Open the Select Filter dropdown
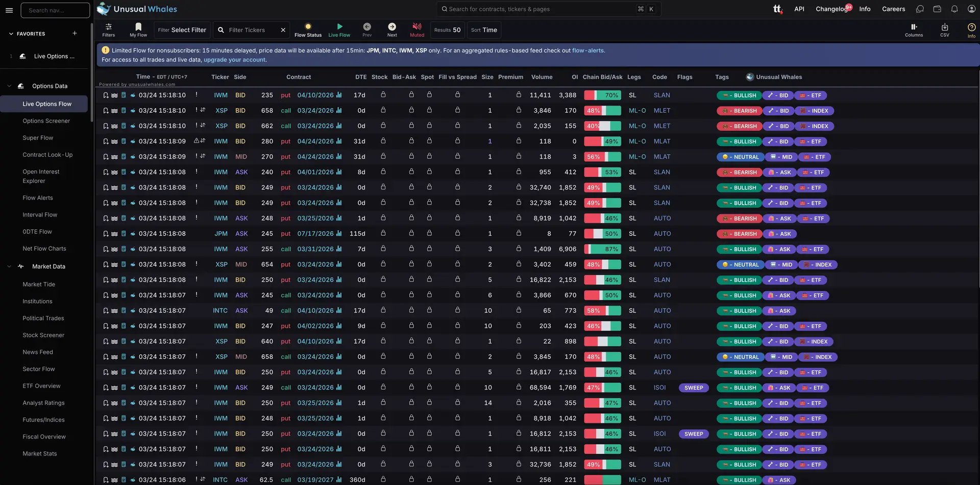This screenshot has width=980, height=485. click(182, 30)
